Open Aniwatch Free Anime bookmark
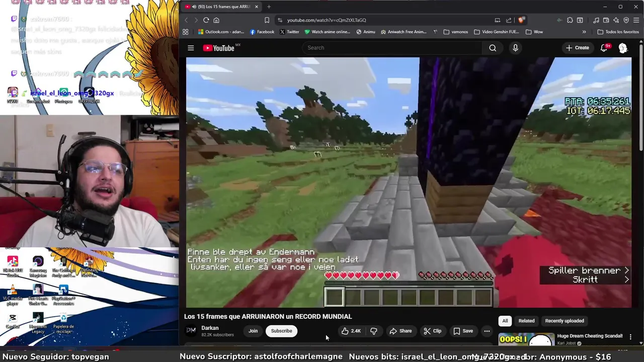 (x=404, y=32)
